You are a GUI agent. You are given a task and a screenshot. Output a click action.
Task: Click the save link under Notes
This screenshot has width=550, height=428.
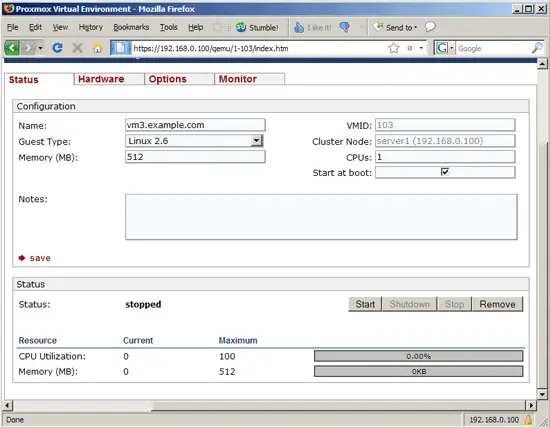click(x=40, y=258)
